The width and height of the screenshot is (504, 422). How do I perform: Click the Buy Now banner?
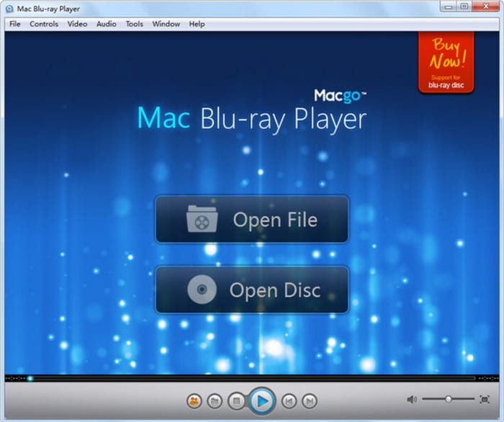point(446,63)
